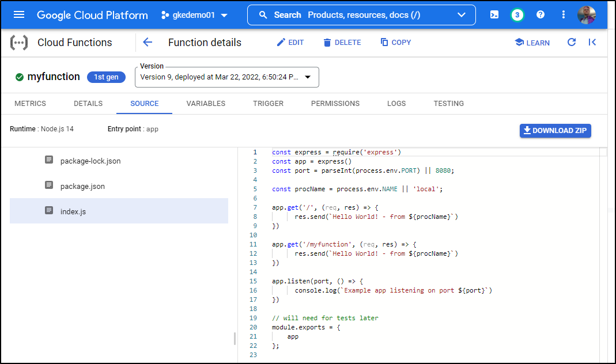This screenshot has width=616, height=364.
Task: Switch to the DETAILS tab
Action: click(x=88, y=104)
